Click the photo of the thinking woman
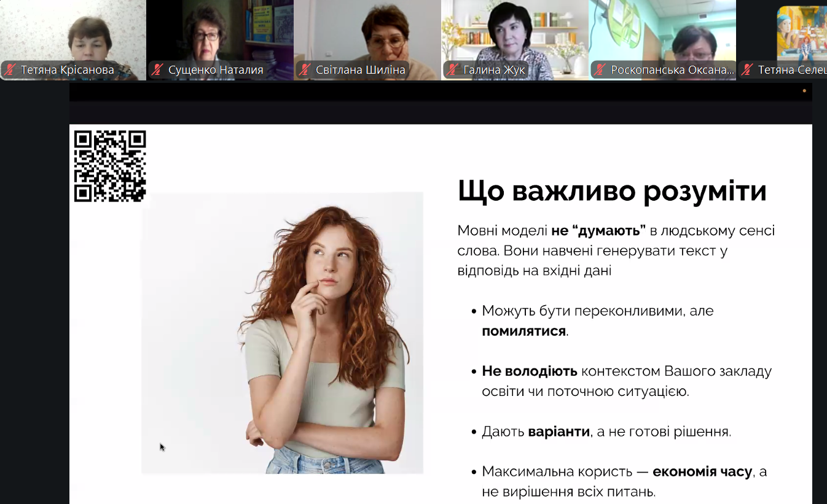 (x=283, y=333)
